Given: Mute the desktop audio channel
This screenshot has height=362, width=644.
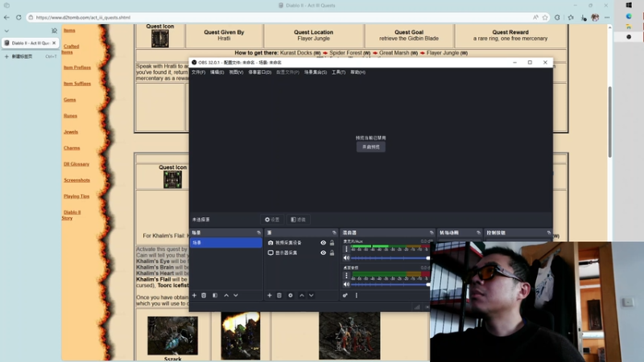Looking at the screenshot, I should point(346,284).
